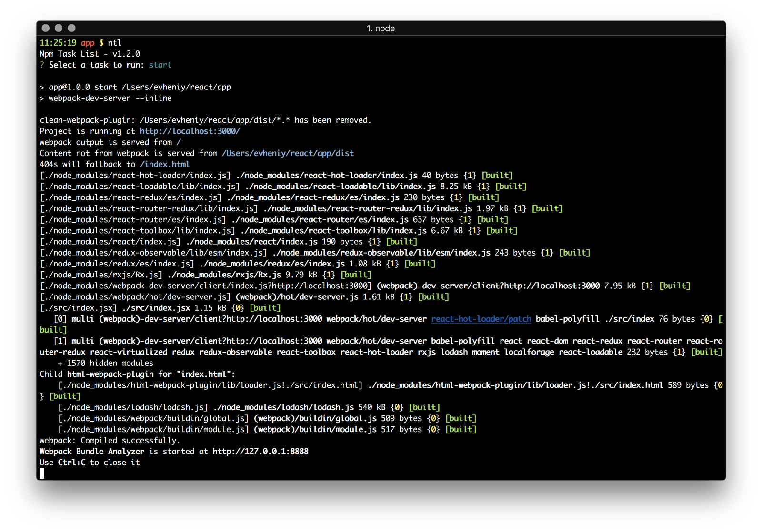Click the "Use Ctrl+C to close it" text
The height and width of the screenshot is (532, 762).
[x=90, y=463]
